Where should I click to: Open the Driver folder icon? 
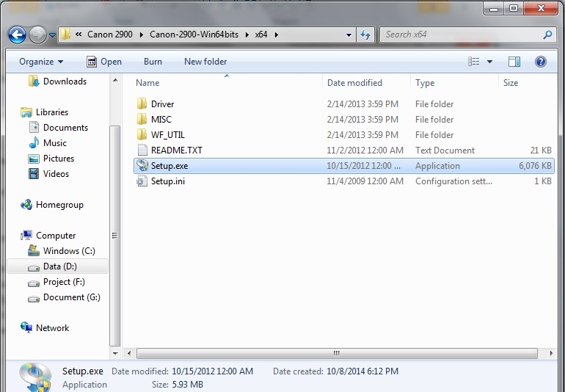[142, 104]
